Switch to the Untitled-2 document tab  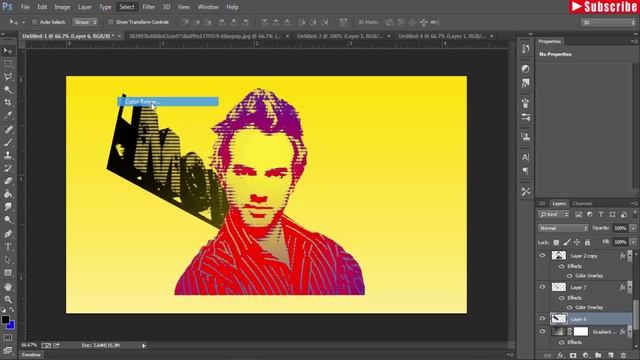340,36
